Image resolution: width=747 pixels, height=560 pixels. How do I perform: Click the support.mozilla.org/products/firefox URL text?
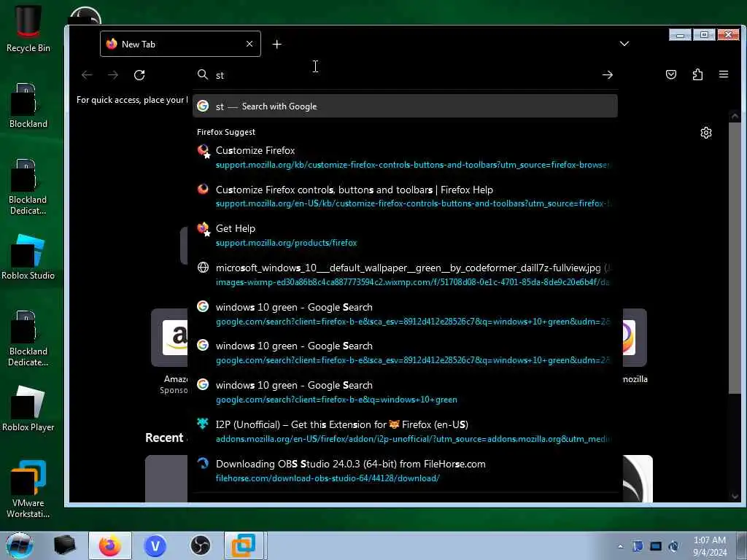tap(286, 243)
